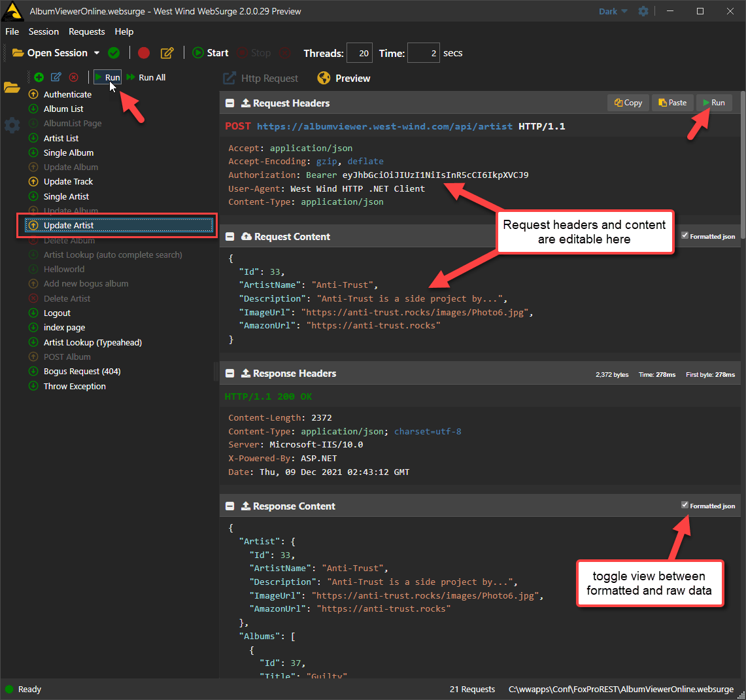The width and height of the screenshot is (746, 700).
Task: Toggle Formatted json checkbox for Response Content
Action: [685, 505]
